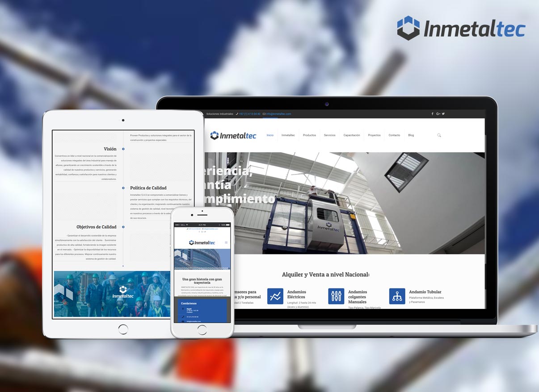Go to the Servicios menu item

tap(329, 135)
